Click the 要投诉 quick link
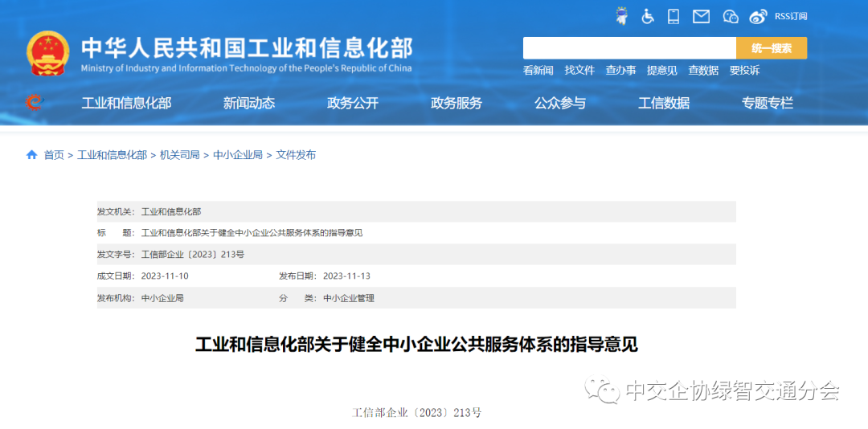868x429 pixels. coord(744,71)
